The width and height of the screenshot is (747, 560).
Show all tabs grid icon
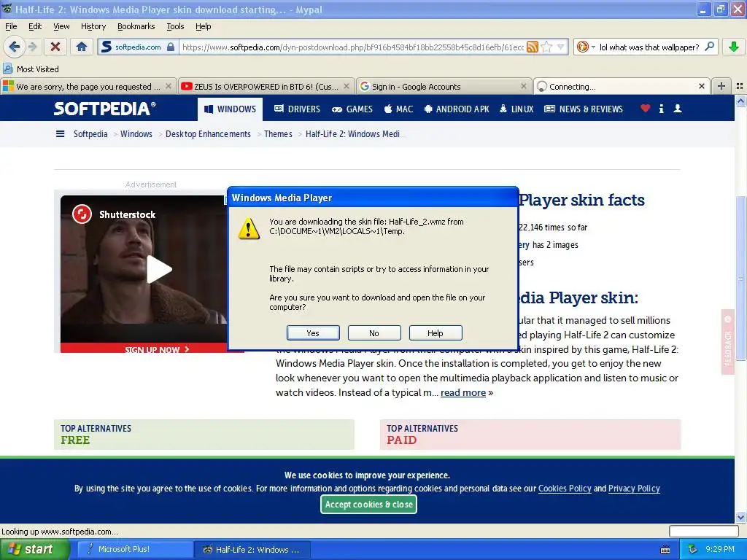coord(740,86)
